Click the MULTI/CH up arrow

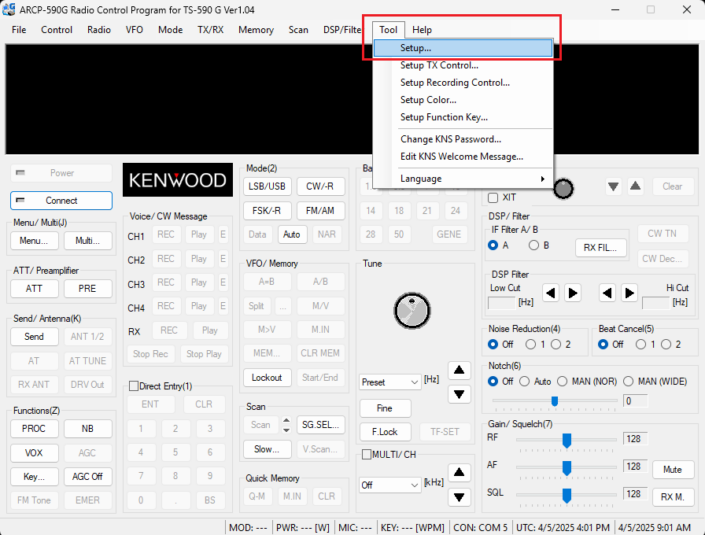tap(459, 472)
